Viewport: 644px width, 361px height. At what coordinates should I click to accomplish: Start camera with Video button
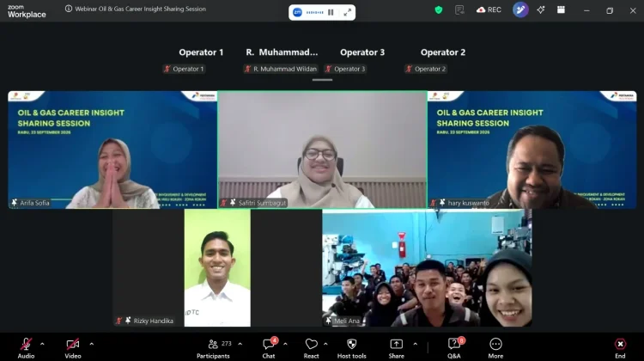click(x=73, y=348)
